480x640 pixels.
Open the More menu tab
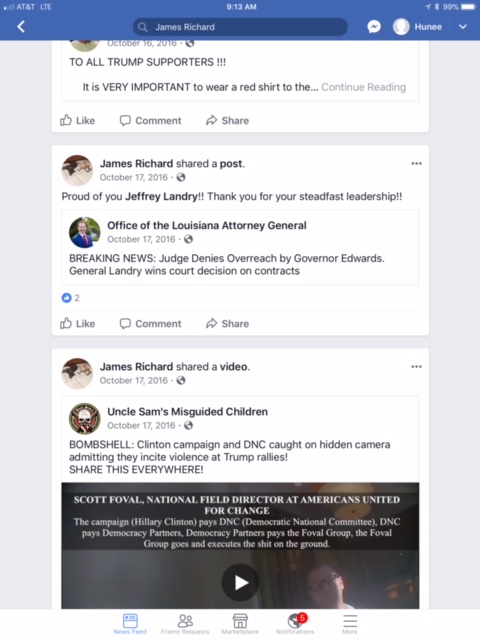[x=350, y=624]
